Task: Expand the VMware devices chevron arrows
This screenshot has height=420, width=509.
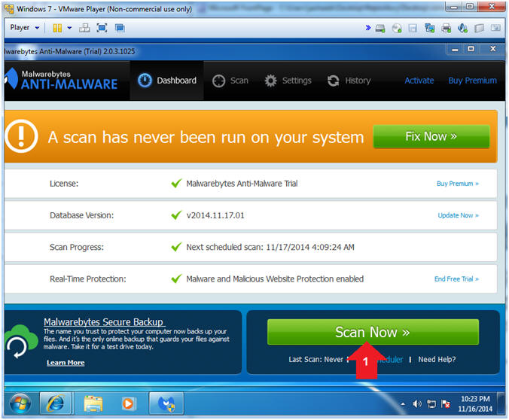Action: (367, 28)
